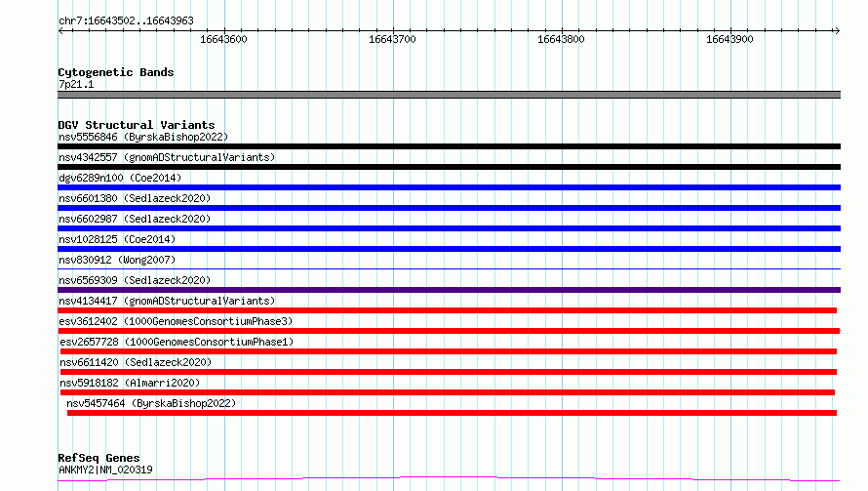The image size is (868, 491).
Task: Click nsv5918182 (Almarri2020) label
Action: coord(130,383)
